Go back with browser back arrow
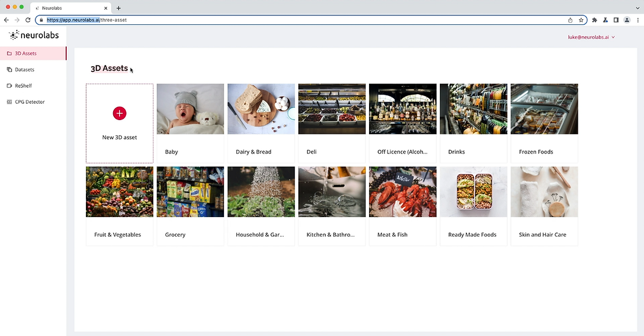 pos(6,20)
